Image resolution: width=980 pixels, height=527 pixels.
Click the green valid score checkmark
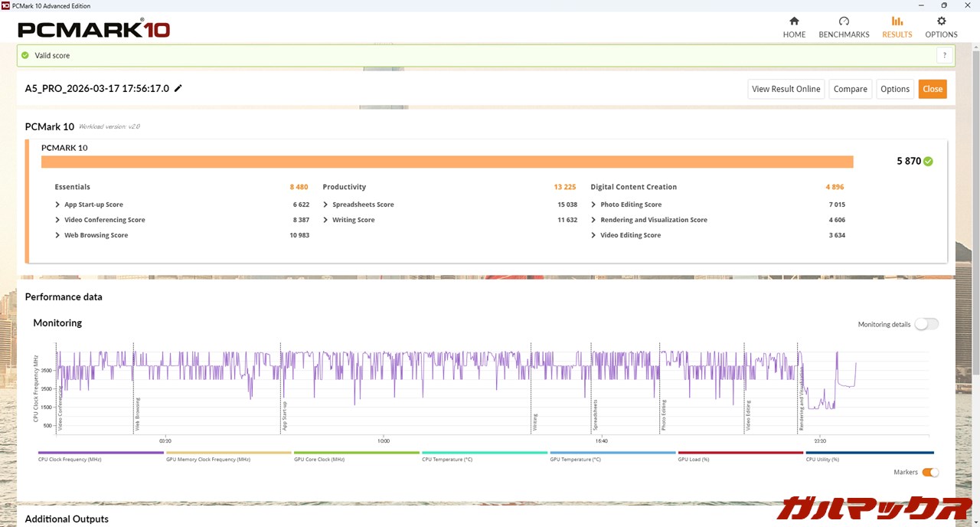coord(25,55)
